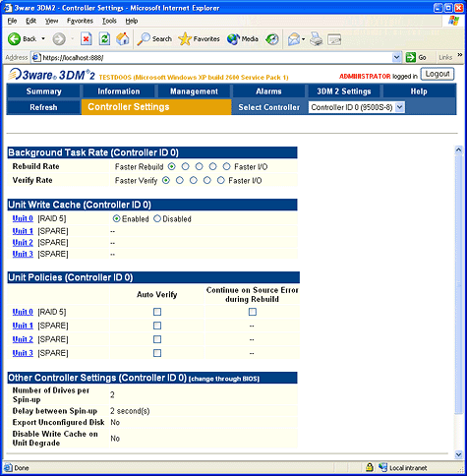Reload page with browser Refresh icon
Screen dimensions: 467x476
click(x=104, y=39)
